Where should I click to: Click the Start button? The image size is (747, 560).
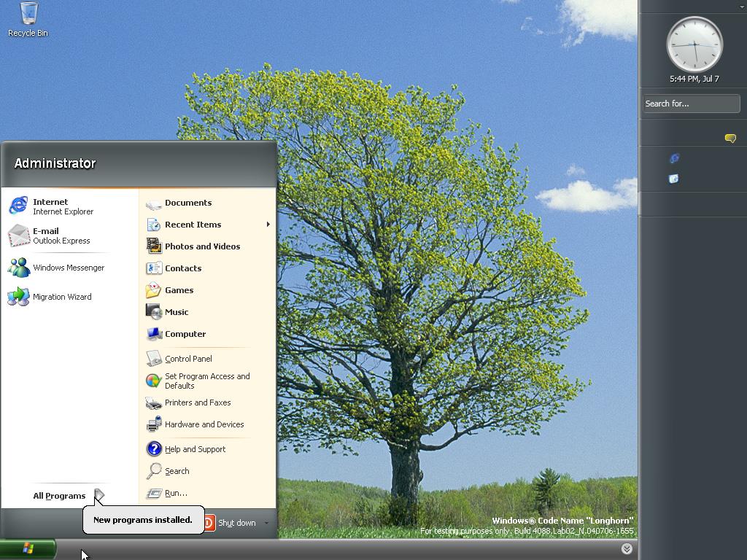(x=28, y=548)
